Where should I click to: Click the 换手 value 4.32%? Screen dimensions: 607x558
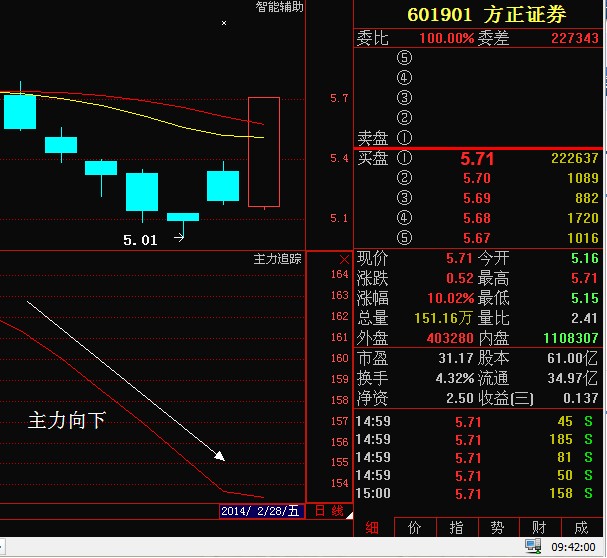coord(454,378)
